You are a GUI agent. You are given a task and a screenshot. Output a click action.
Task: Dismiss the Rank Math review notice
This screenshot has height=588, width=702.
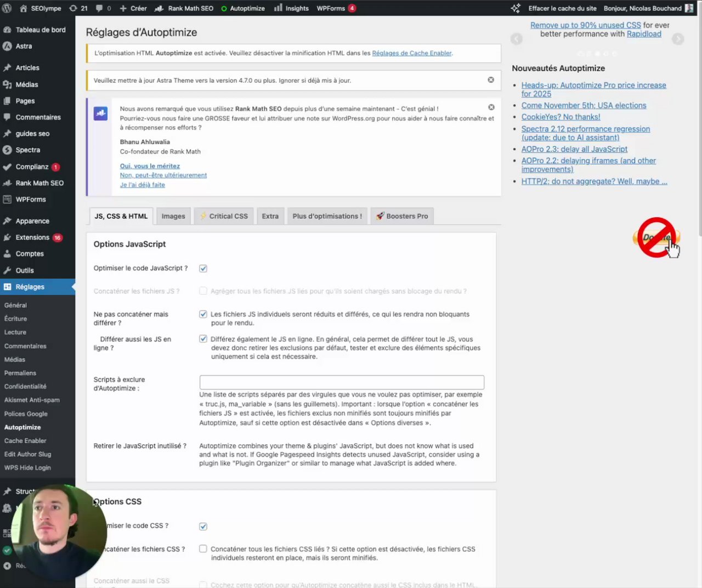pyautogui.click(x=491, y=108)
